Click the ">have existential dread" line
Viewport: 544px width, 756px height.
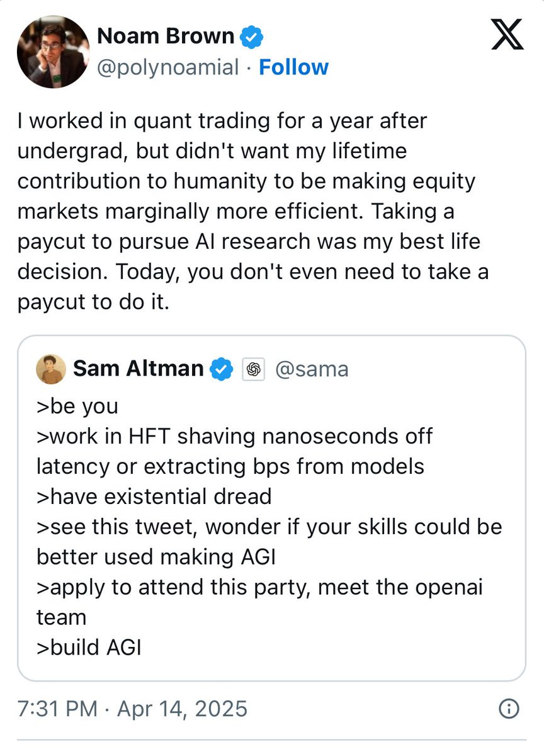click(x=154, y=496)
